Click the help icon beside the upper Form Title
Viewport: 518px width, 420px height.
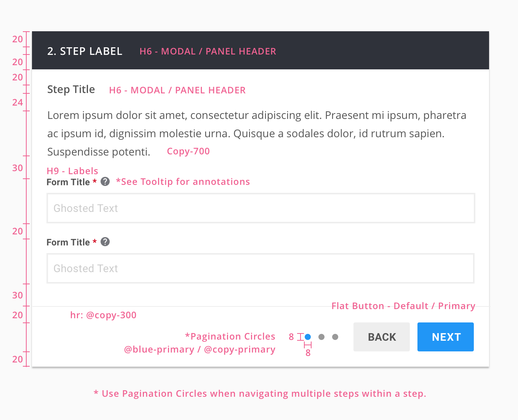(105, 181)
